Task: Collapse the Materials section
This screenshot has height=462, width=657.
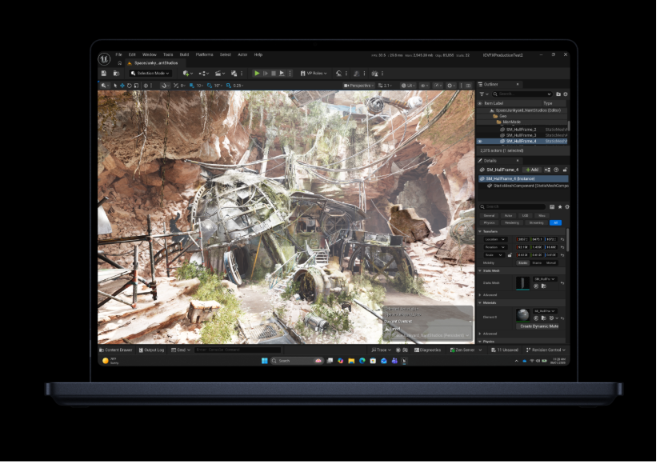Action: click(480, 302)
